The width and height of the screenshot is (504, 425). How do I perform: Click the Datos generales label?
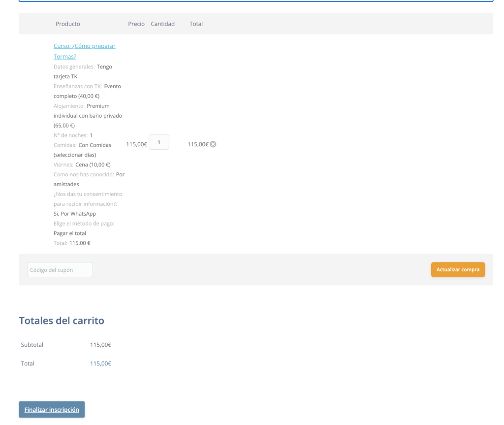click(x=74, y=66)
